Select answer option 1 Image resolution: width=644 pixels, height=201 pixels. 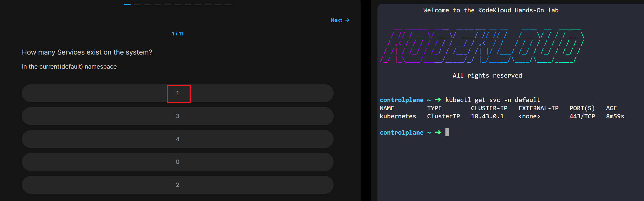pyautogui.click(x=178, y=93)
